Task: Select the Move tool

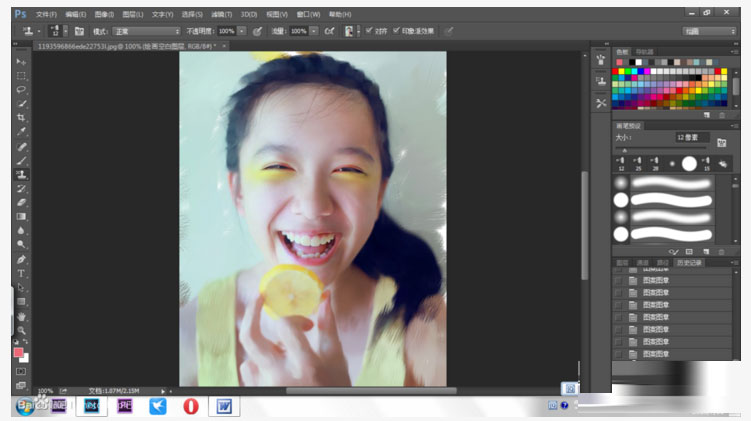Action: point(21,62)
